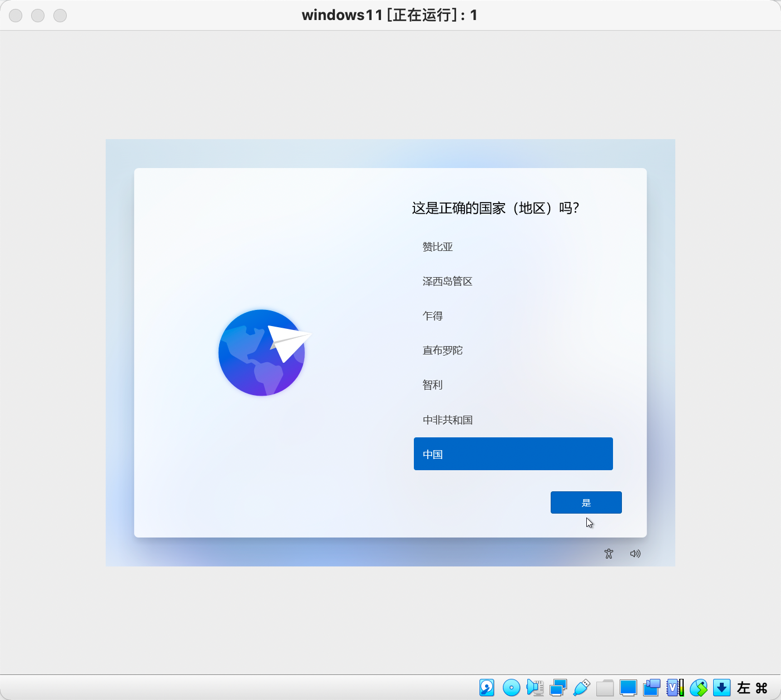Select 中国 in the country list
The width and height of the screenshot is (781, 700).
(513, 454)
